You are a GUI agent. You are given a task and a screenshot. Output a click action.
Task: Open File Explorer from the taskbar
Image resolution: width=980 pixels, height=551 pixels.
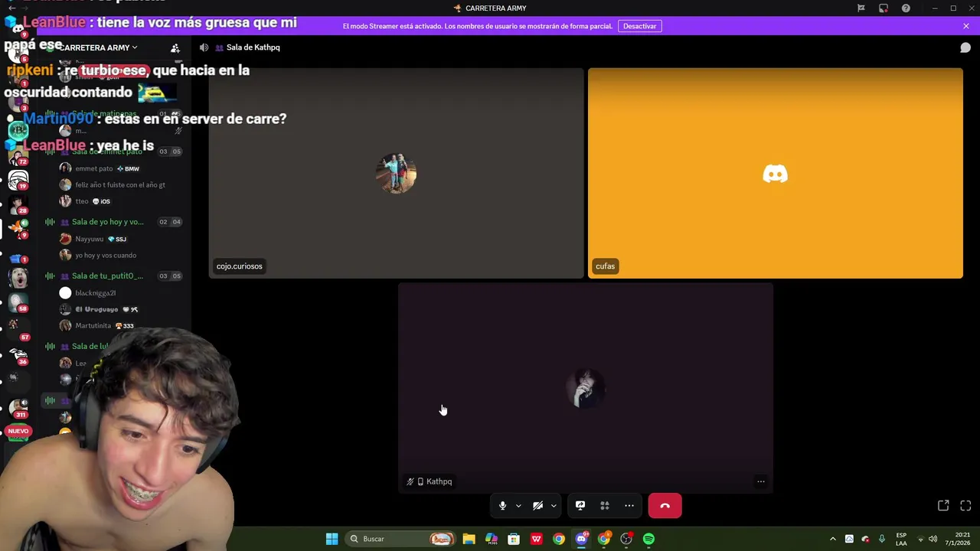pos(469,539)
